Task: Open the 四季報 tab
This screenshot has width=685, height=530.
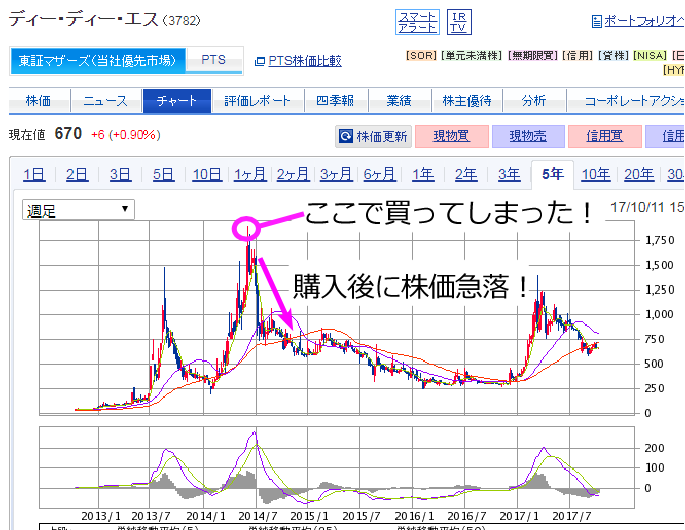Action: [336, 101]
